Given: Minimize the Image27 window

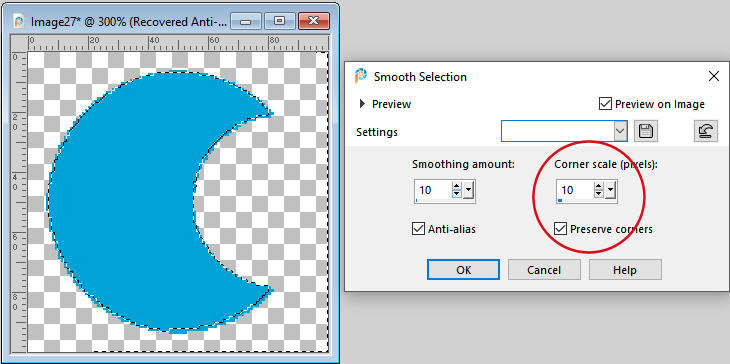Looking at the screenshot, I should pos(246,21).
